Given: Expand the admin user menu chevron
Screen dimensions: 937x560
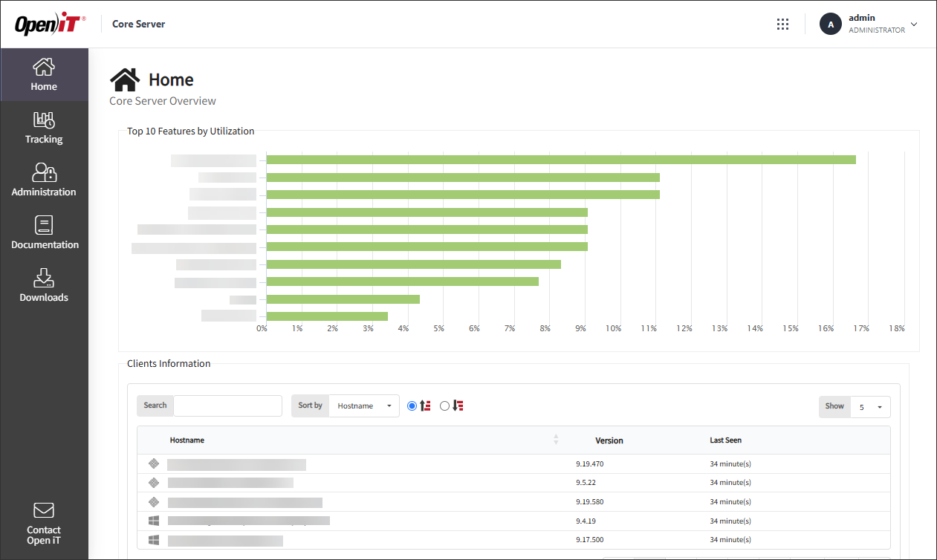Looking at the screenshot, I should pos(914,24).
